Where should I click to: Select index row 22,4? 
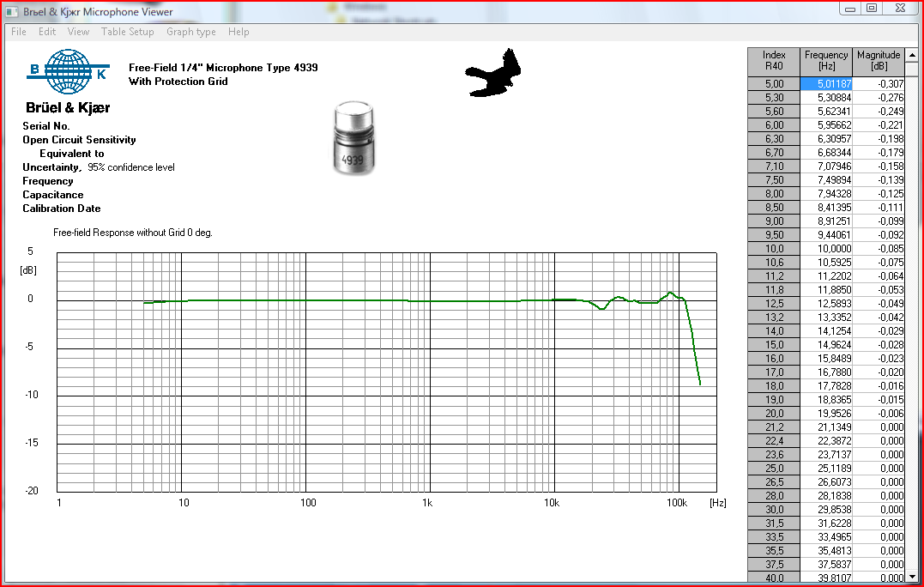point(774,441)
